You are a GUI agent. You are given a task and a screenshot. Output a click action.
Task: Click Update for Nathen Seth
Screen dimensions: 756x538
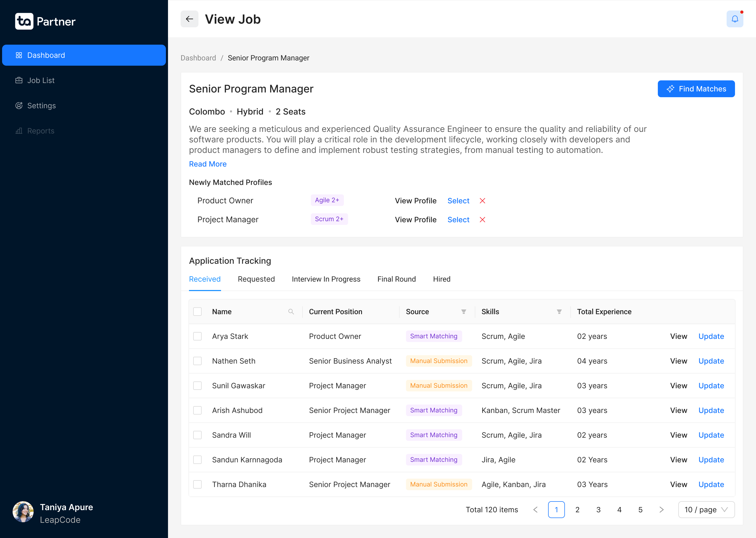[711, 361]
